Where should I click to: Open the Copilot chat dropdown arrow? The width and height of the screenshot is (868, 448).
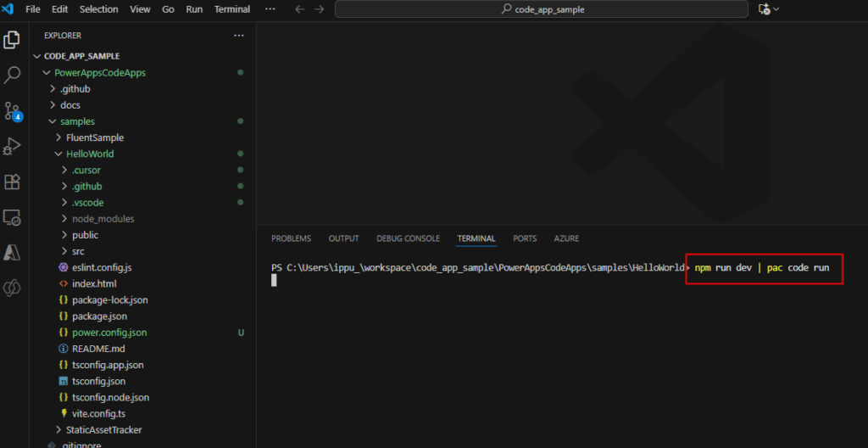[x=776, y=8]
